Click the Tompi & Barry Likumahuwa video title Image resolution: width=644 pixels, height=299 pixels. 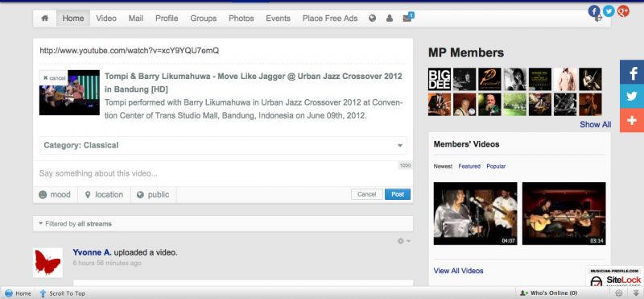(254, 83)
